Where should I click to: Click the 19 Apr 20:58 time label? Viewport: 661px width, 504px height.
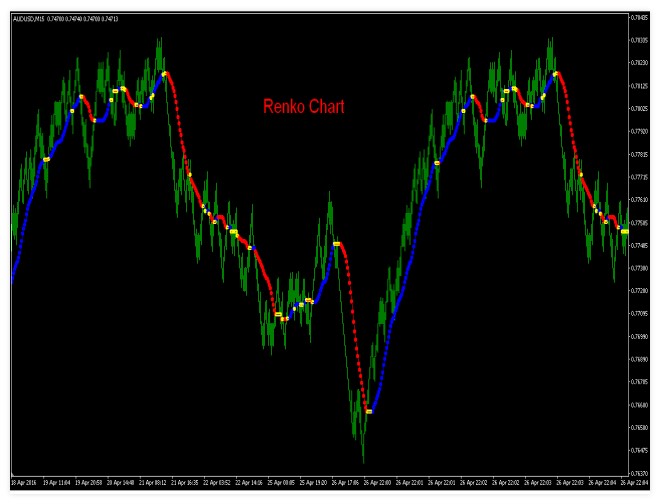[89, 483]
